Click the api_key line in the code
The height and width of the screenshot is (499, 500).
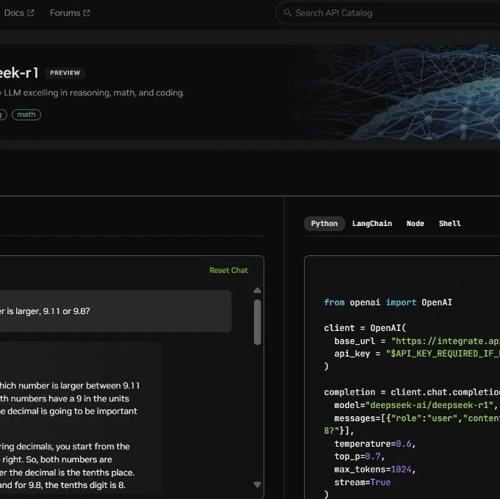coord(417,354)
